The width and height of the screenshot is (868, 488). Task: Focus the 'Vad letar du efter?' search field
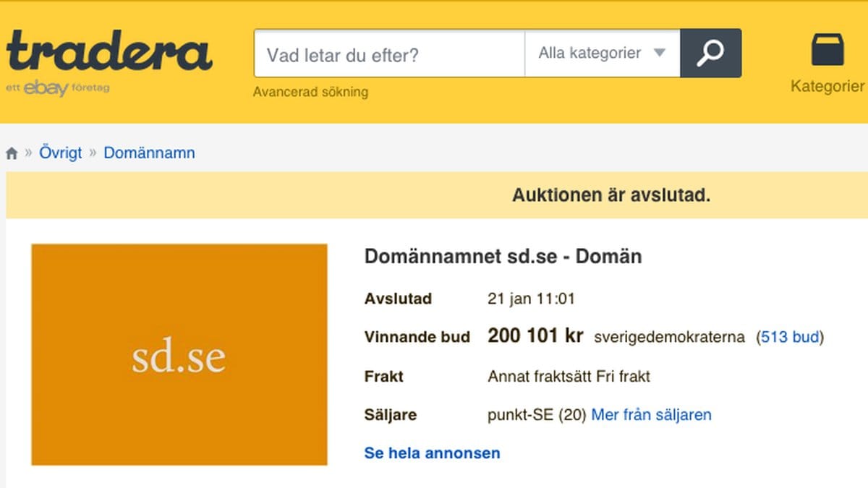(389, 53)
